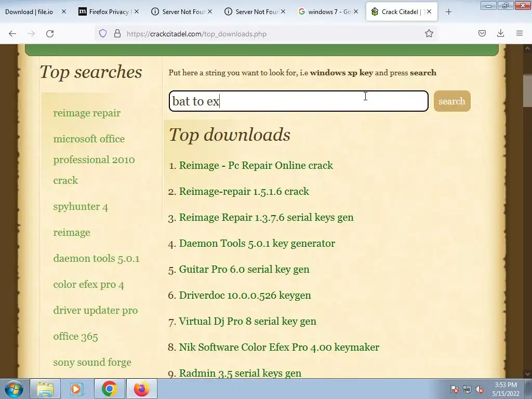Reload the current page
This screenshot has height=399, width=532.
(x=50, y=34)
